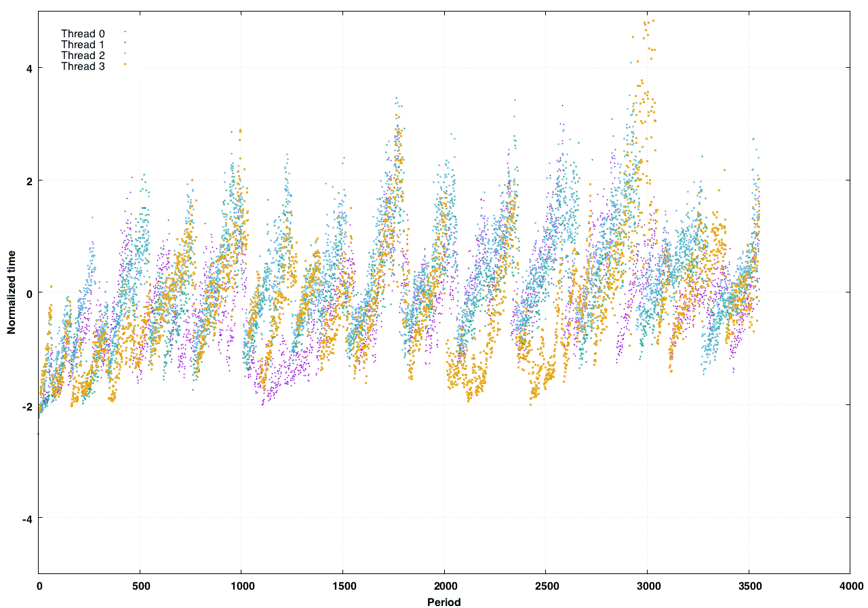Click the Thread 2 blue legend marker
Screen dimensions: 868x608
(x=125, y=55)
